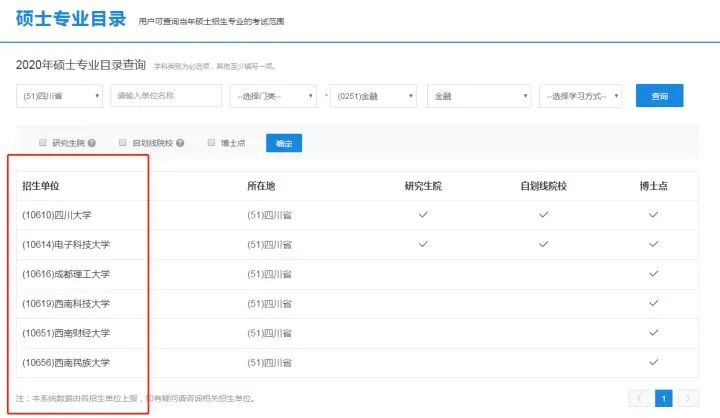Click the help icon beside 自划线院校
720x418 pixels.
coord(180,143)
